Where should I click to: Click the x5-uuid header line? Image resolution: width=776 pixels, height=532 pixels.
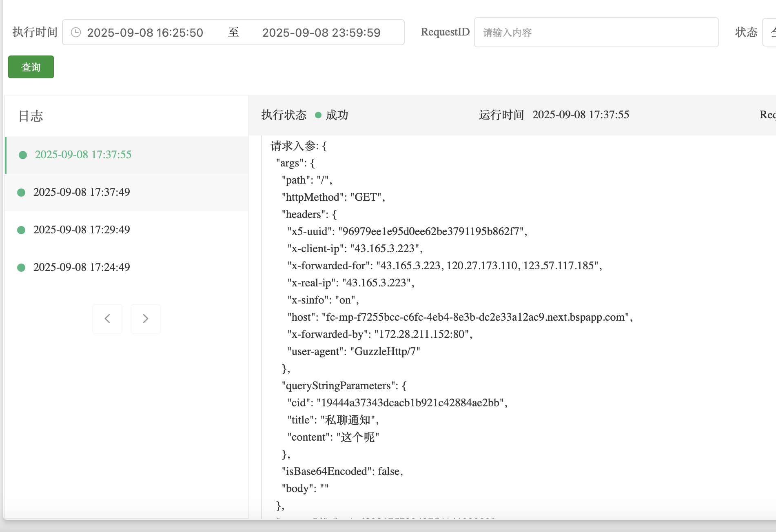(407, 231)
